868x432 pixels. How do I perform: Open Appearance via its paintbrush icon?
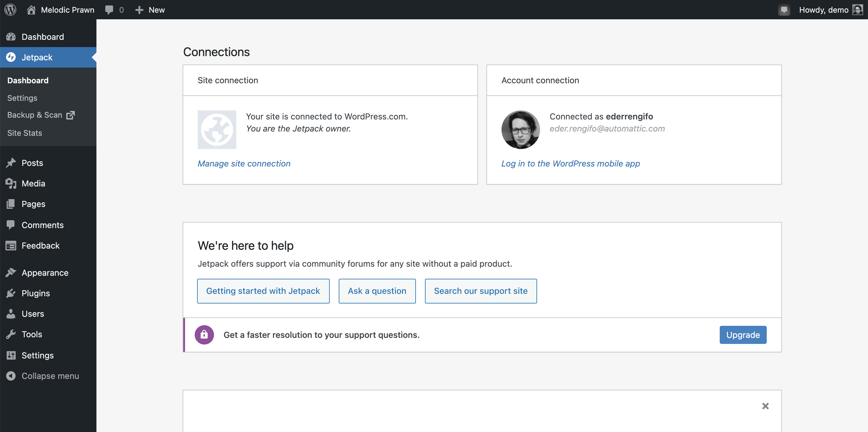click(11, 272)
